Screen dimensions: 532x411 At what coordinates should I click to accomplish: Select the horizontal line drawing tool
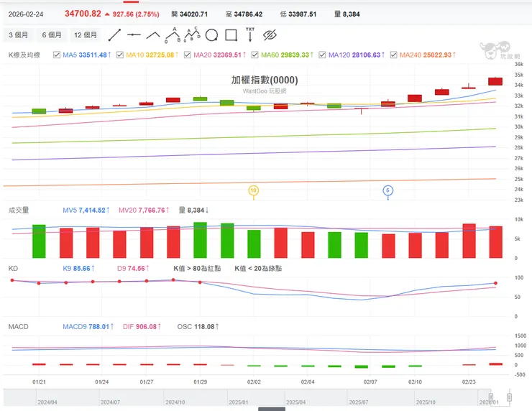point(134,34)
